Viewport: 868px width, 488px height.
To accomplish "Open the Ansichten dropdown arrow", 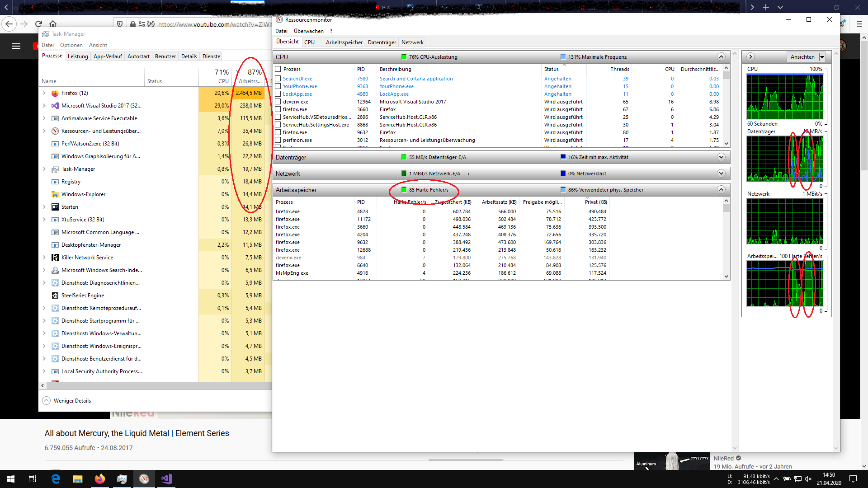I will tap(822, 57).
